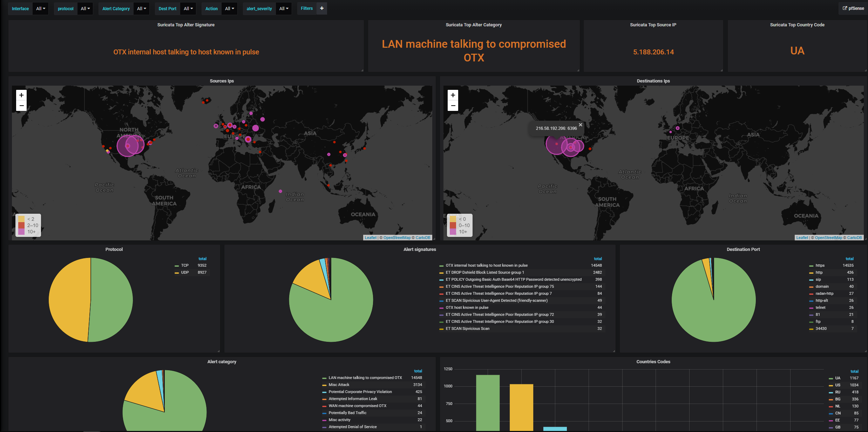Click the green UA bar in Countries Codes
The image size is (868, 432).
488,403
